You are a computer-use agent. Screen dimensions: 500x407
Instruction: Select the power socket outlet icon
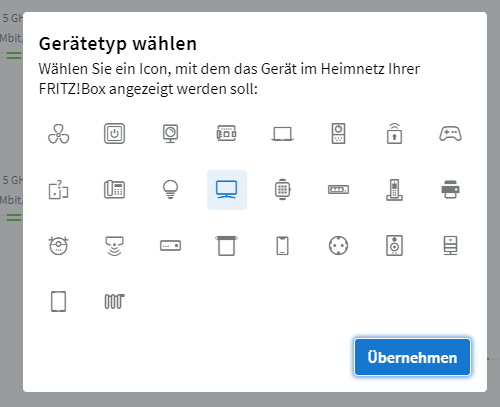pos(338,246)
